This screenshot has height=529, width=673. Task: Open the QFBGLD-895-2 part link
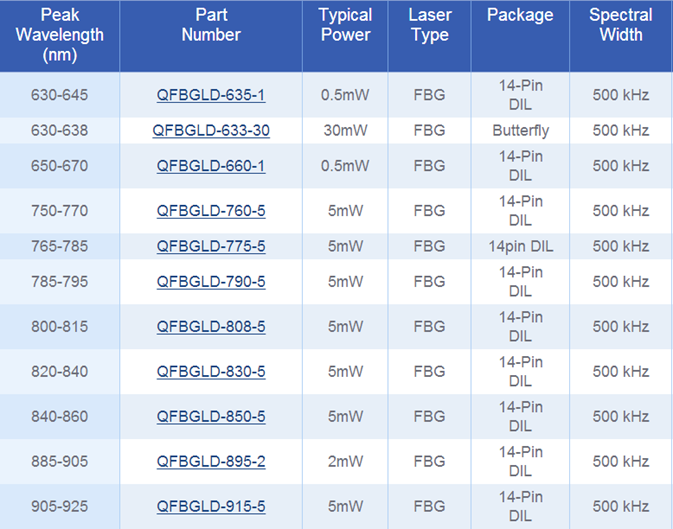coord(211,461)
